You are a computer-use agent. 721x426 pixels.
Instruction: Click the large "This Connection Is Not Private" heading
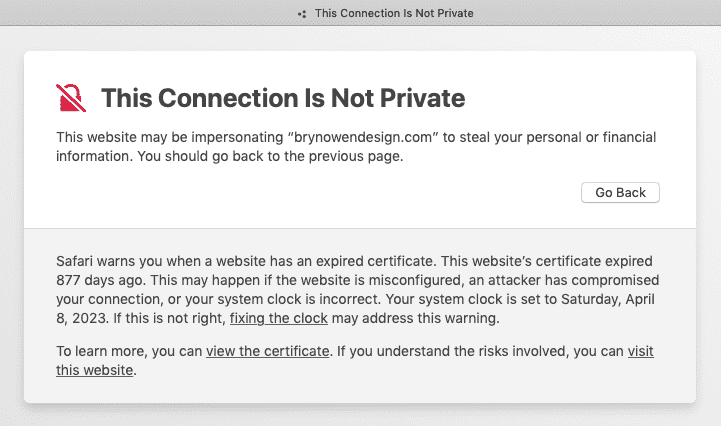point(283,98)
